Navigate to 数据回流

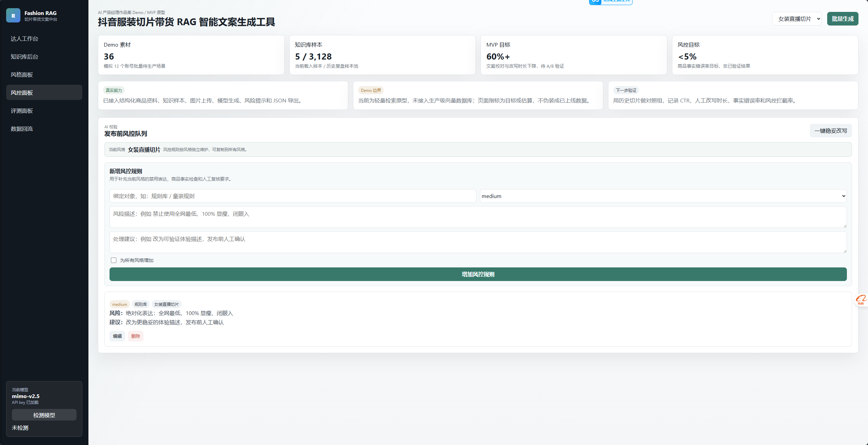44,129
